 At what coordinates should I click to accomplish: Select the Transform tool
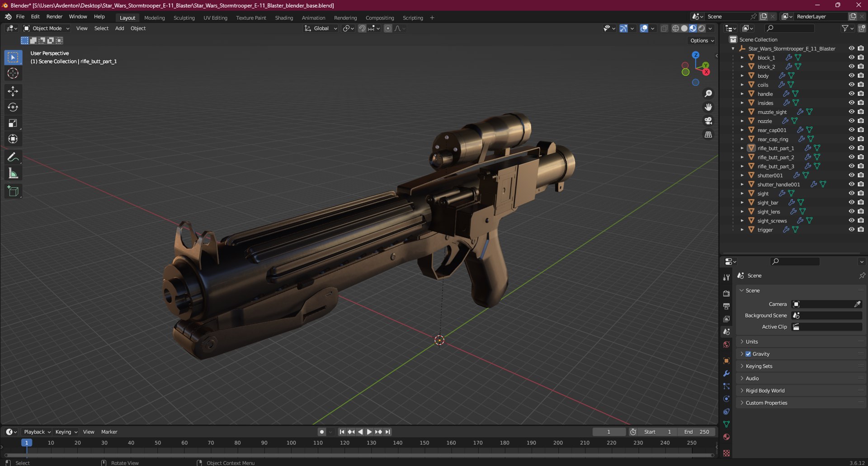pyautogui.click(x=13, y=139)
